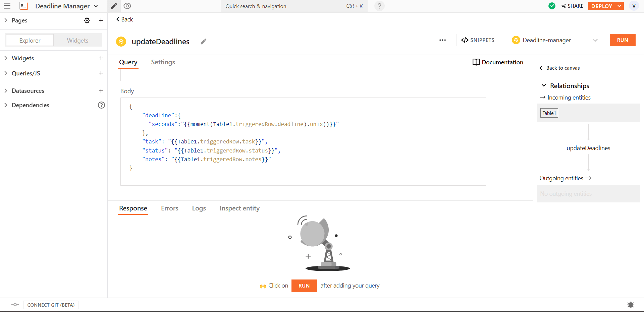This screenshot has height=312, width=644.
Task: Open the hamburger menu icon
Action: point(7,6)
